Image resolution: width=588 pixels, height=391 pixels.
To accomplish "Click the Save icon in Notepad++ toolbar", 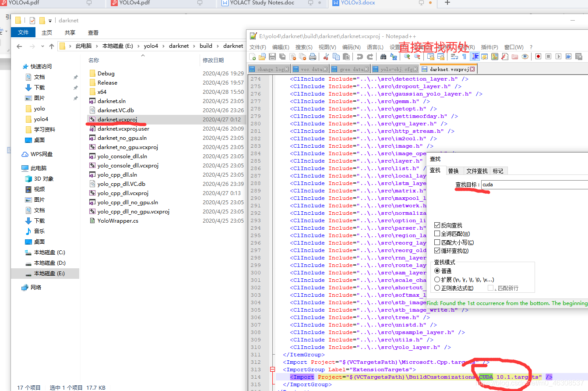I will point(272,57).
